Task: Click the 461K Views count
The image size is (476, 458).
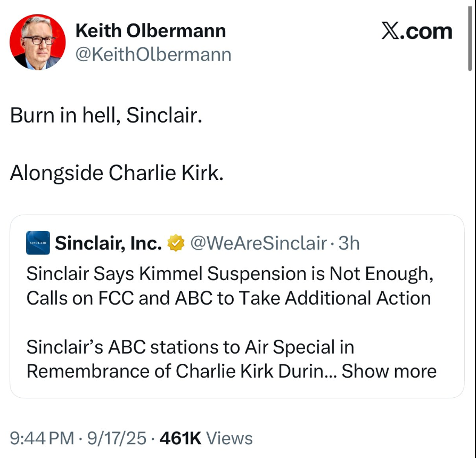Action: pos(206,438)
